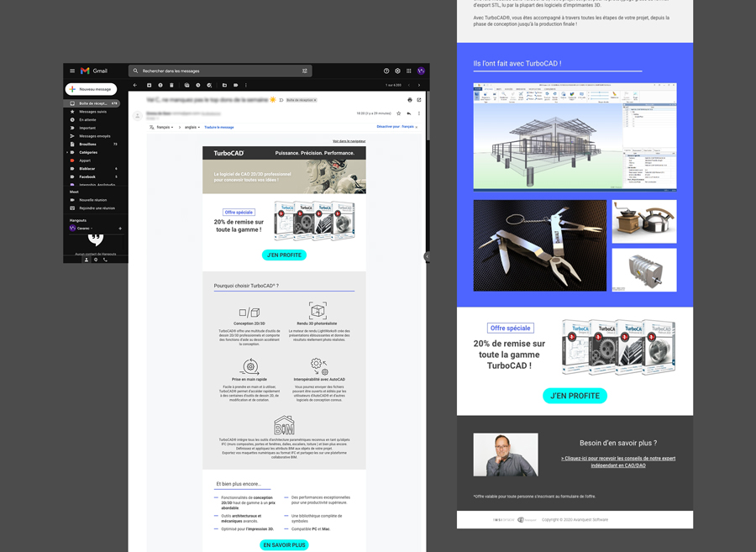Star the open email
This screenshot has height=552, width=756.
[x=399, y=113]
